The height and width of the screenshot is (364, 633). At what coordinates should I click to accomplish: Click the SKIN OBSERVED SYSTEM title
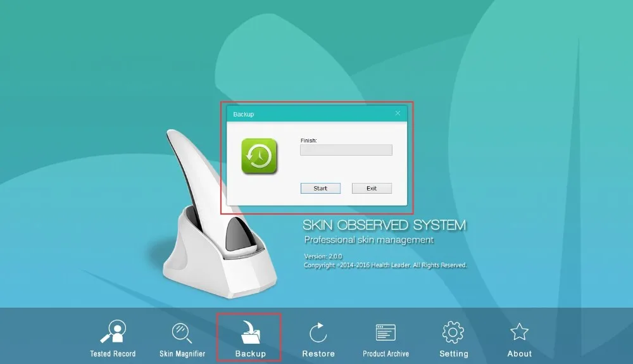click(x=384, y=225)
